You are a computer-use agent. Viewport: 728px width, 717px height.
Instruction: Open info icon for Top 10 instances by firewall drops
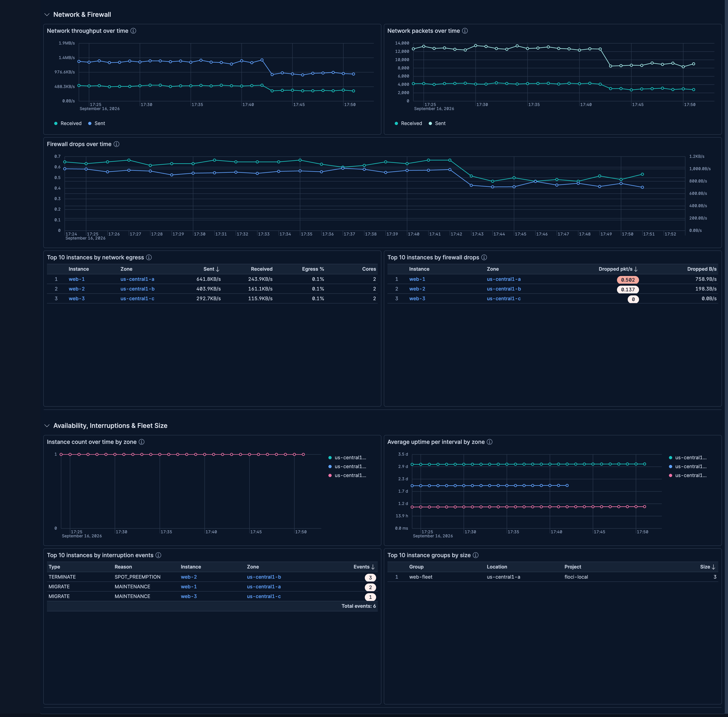[485, 258]
